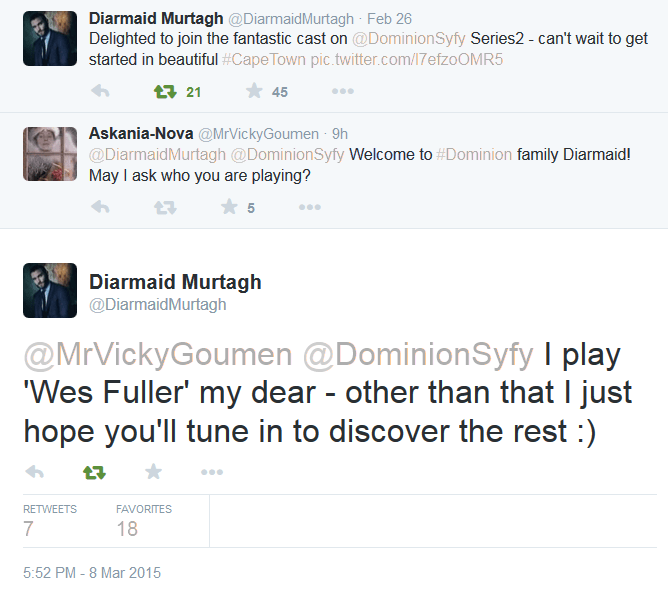The image size is (668, 596).
Task: Click the 5:52 PM - 8 Mar 2015 timestamp
Action: 92,573
